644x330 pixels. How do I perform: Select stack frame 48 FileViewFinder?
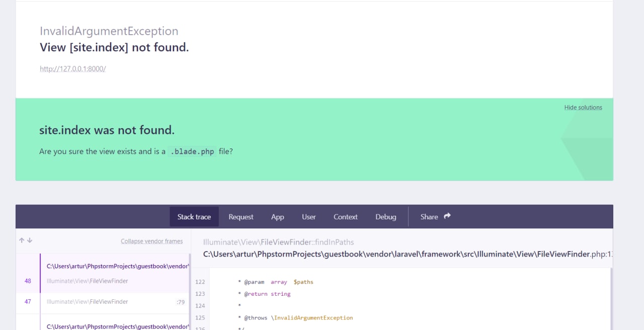(x=103, y=273)
